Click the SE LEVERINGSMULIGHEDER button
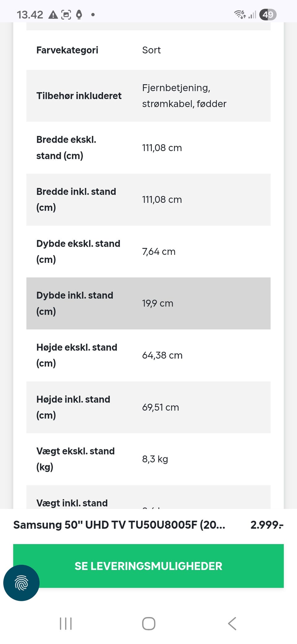Image resolution: width=297 pixels, height=644 pixels. pyautogui.click(x=148, y=566)
